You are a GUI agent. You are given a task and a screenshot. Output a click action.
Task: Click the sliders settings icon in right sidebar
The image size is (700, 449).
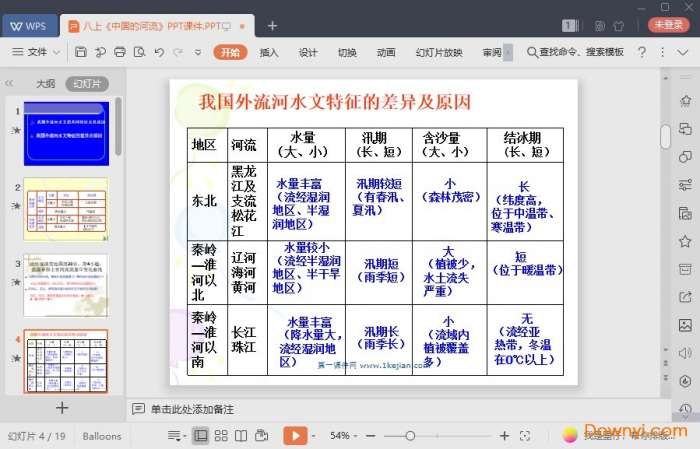(x=685, y=184)
